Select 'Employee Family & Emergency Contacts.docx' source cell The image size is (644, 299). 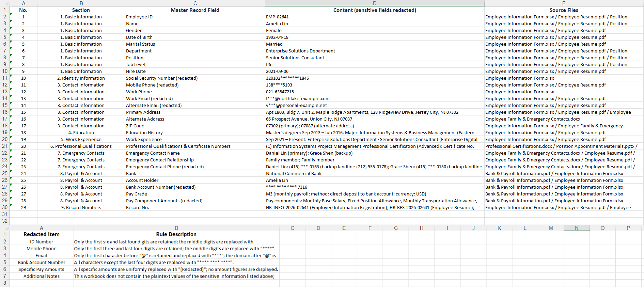pos(564,119)
